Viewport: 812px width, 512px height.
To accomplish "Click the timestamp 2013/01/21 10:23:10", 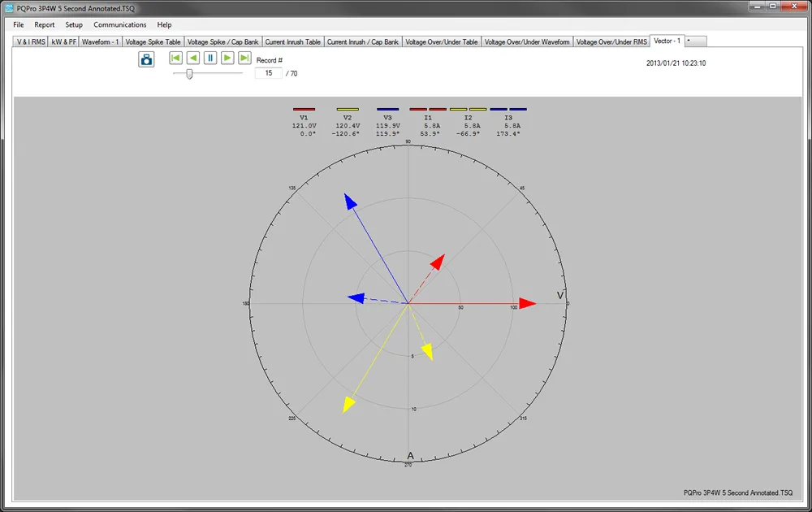I will tap(676, 63).
